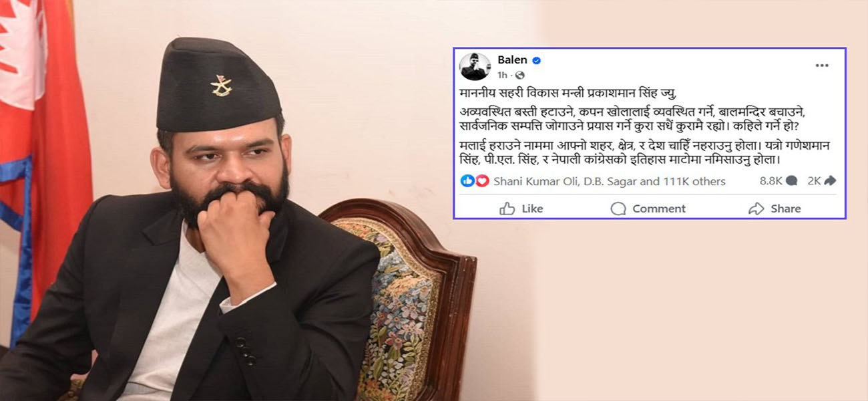Click the gray share arrow beside 2K
868x401 pixels.
pyautogui.click(x=830, y=180)
